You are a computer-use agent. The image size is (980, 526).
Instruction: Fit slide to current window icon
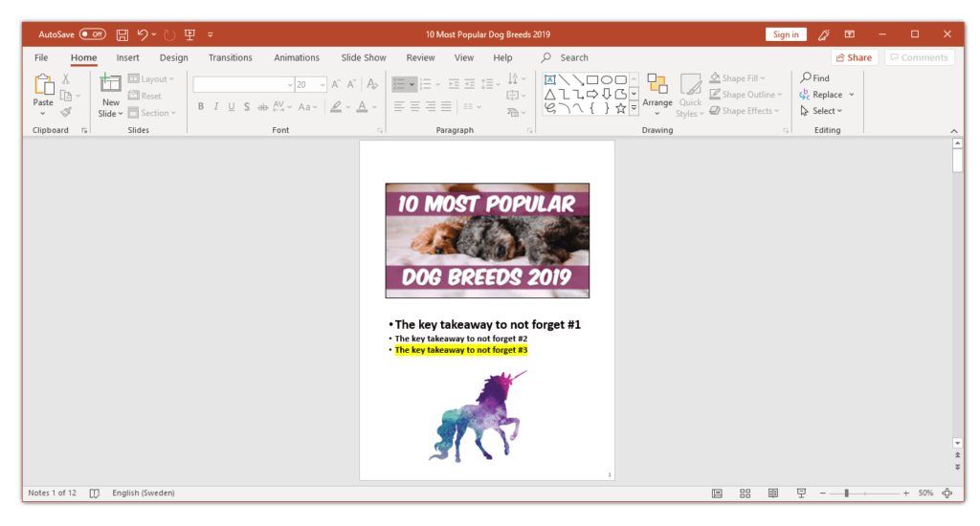point(947,493)
